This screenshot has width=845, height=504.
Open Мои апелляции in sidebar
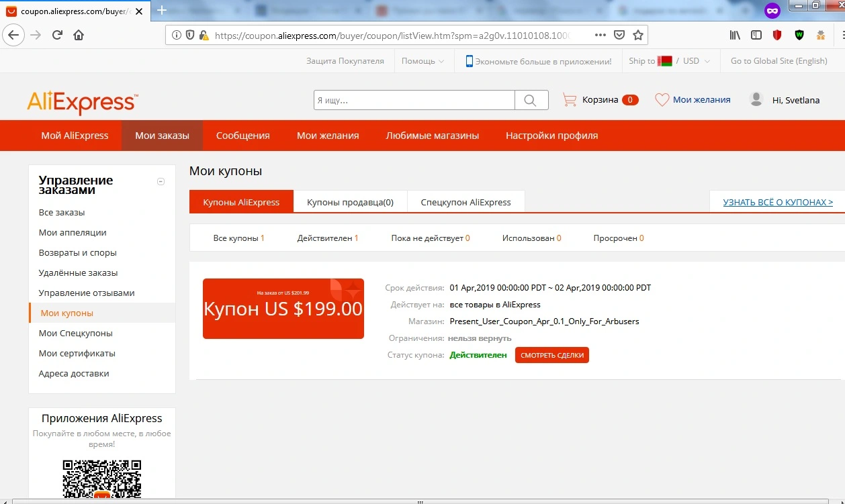click(73, 233)
